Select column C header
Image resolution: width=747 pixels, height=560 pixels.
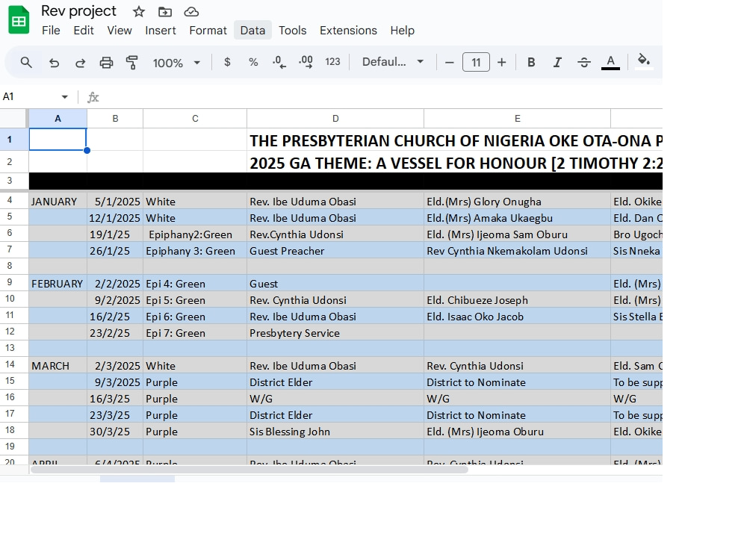click(195, 119)
